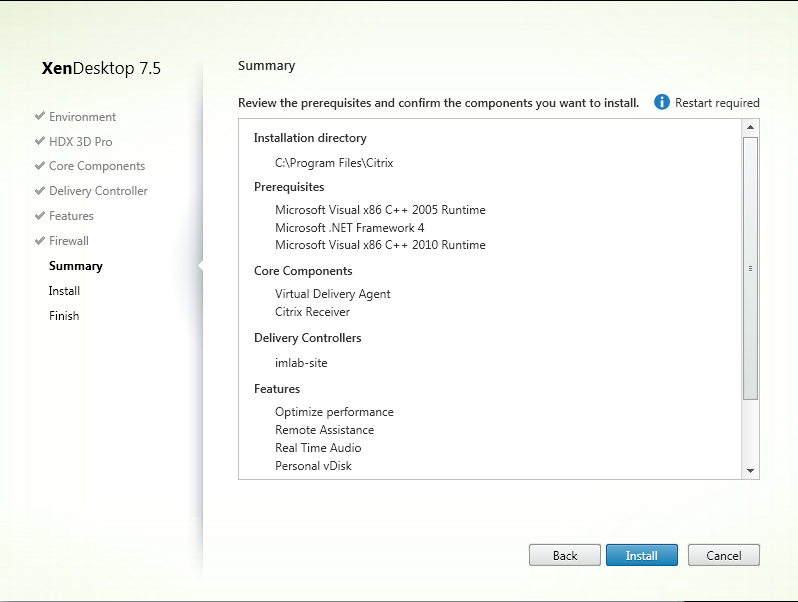The image size is (798, 602).
Task: Click the Core Components checkmark icon
Action: point(39,166)
